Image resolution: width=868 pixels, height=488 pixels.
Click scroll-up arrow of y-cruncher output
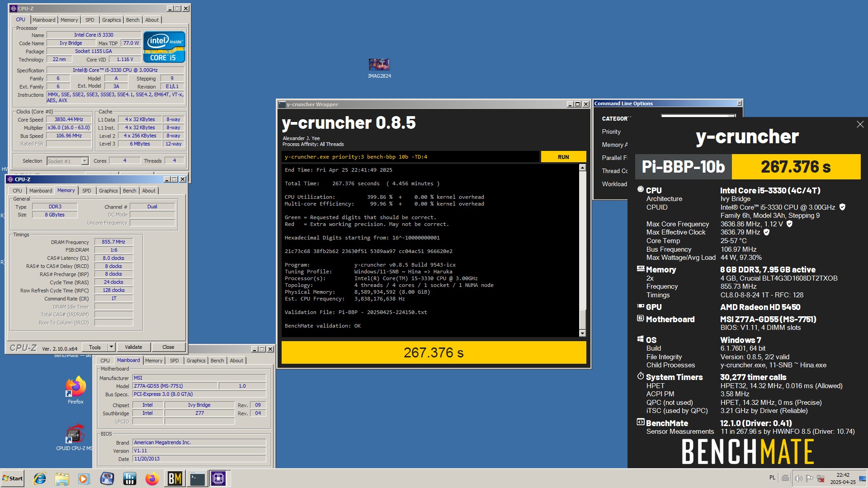582,168
